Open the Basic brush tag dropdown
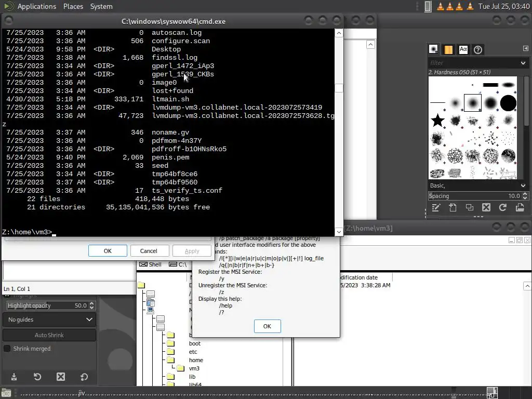 478,185
